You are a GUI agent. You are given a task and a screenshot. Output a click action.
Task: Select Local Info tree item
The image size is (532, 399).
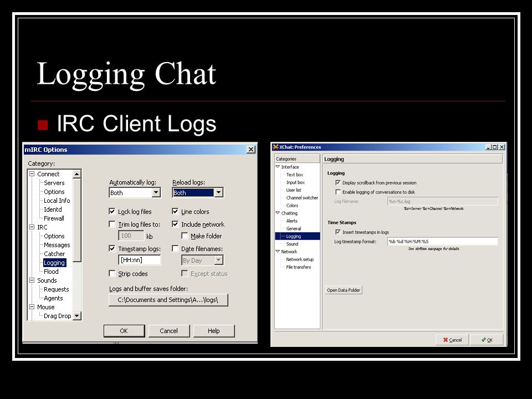[x=57, y=201]
